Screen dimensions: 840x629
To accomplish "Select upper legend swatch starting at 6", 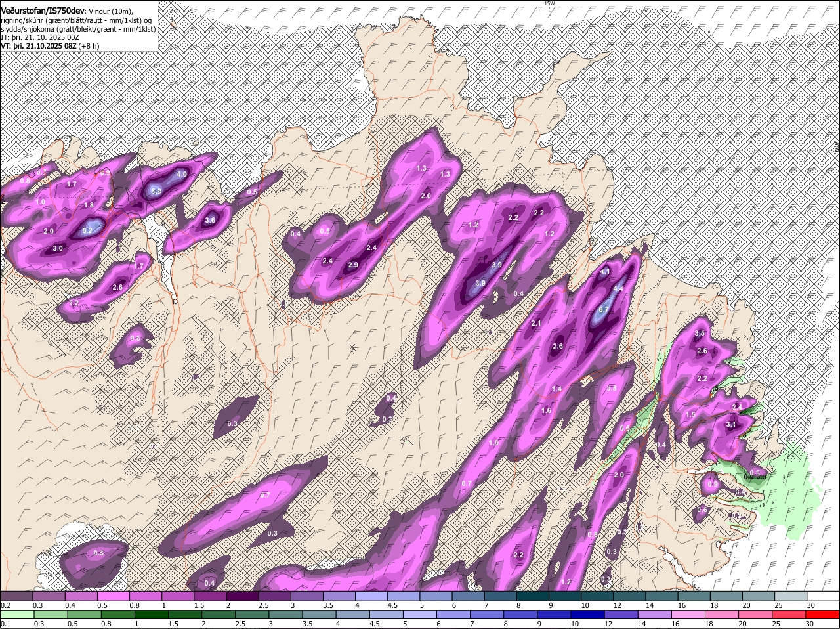I will click(x=469, y=596).
